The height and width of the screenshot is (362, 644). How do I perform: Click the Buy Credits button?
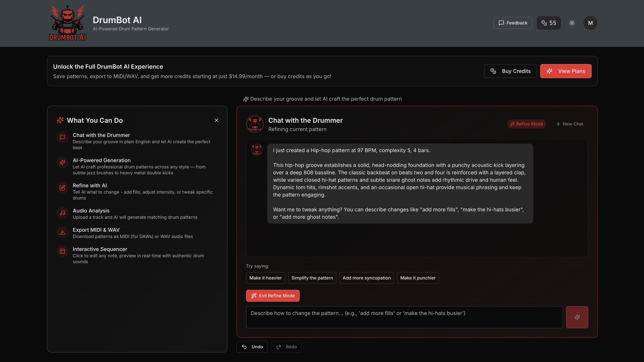510,71
